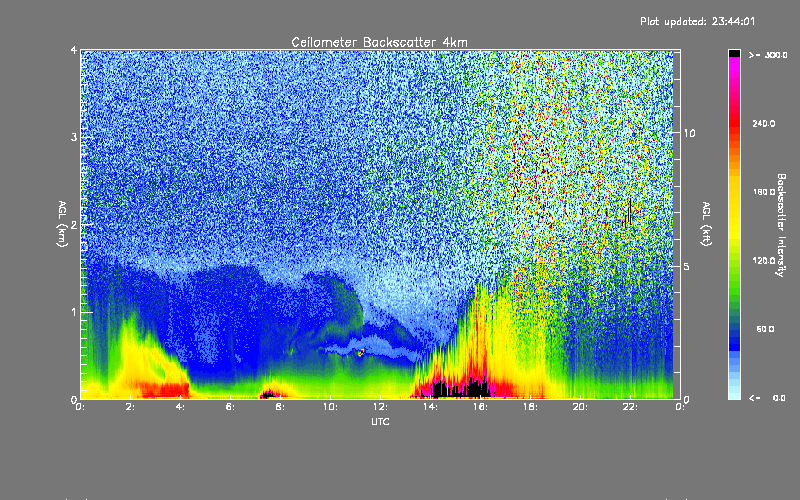Click the '10:' UTC tick label
This screenshot has width=800, height=500.
coord(331,407)
